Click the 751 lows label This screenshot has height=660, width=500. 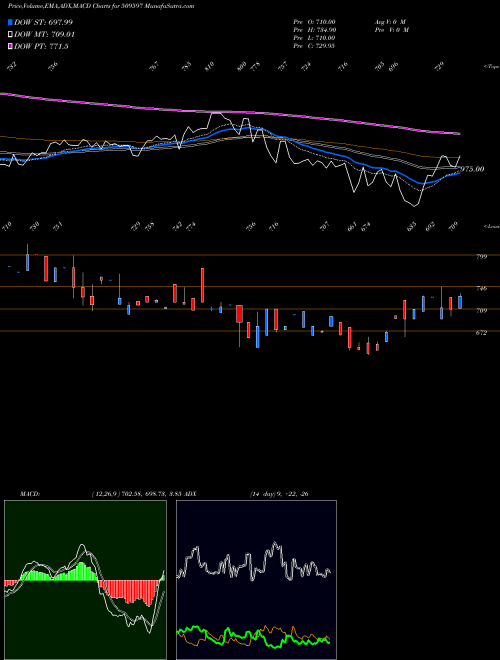click(x=58, y=226)
